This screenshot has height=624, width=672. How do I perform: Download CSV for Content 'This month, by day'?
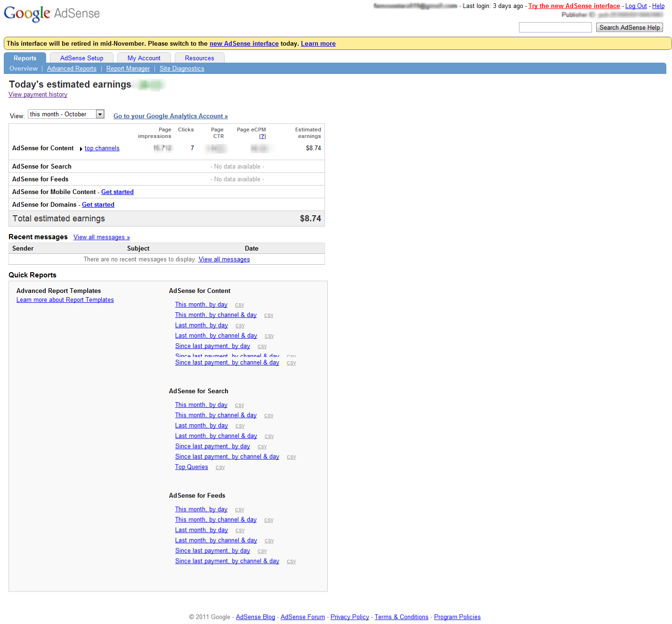[239, 305]
